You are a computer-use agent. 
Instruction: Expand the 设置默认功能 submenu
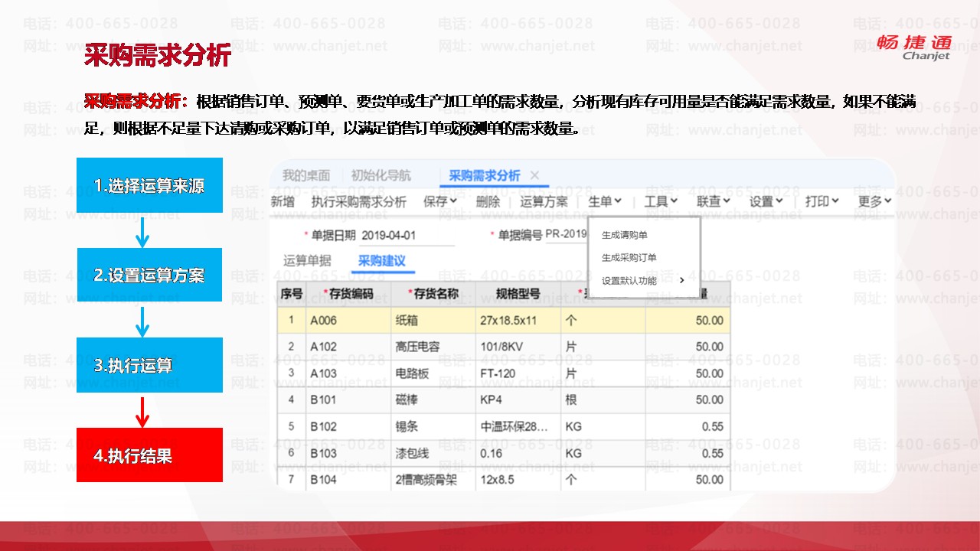[643, 281]
